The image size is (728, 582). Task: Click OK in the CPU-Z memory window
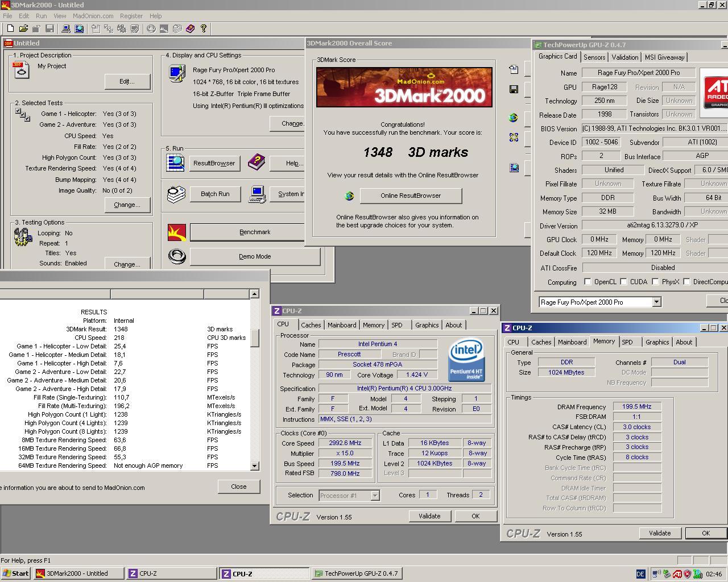point(706,533)
